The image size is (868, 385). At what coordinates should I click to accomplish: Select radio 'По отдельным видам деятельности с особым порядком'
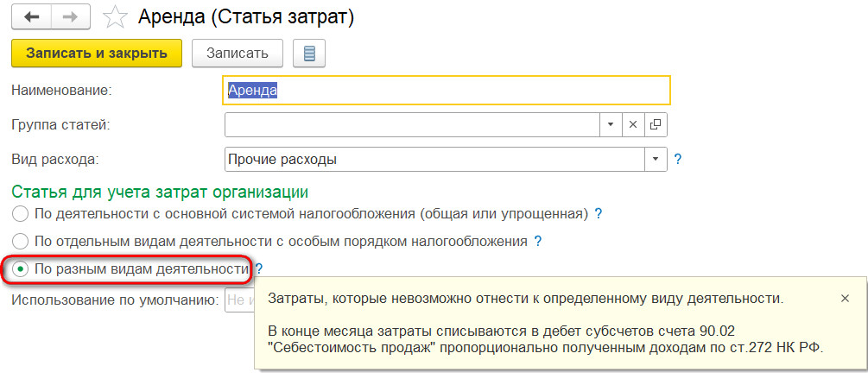tap(21, 241)
